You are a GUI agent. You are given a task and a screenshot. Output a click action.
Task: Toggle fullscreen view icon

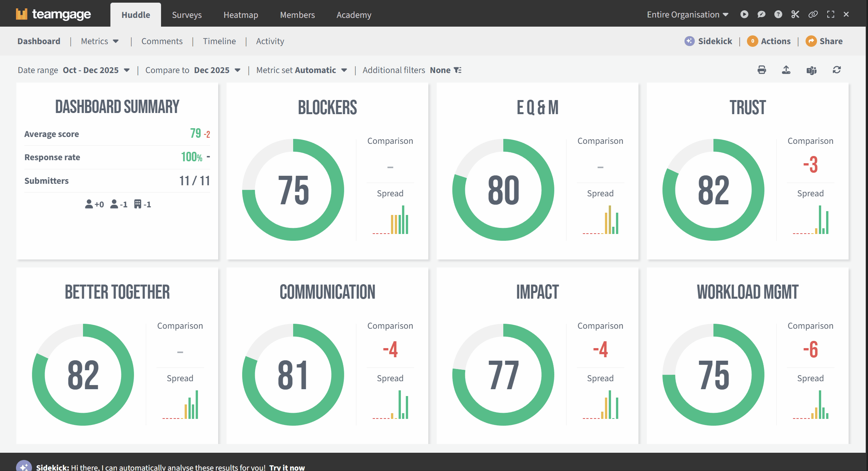coord(831,14)
